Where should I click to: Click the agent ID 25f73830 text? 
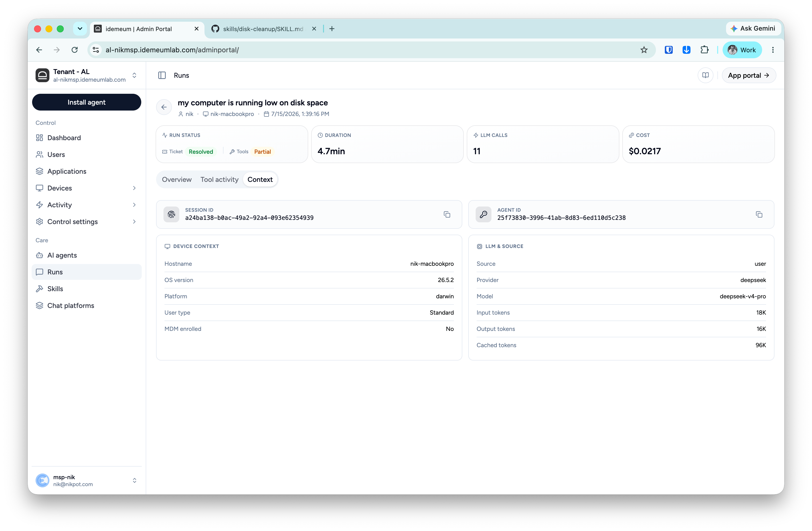pos(561,218)
